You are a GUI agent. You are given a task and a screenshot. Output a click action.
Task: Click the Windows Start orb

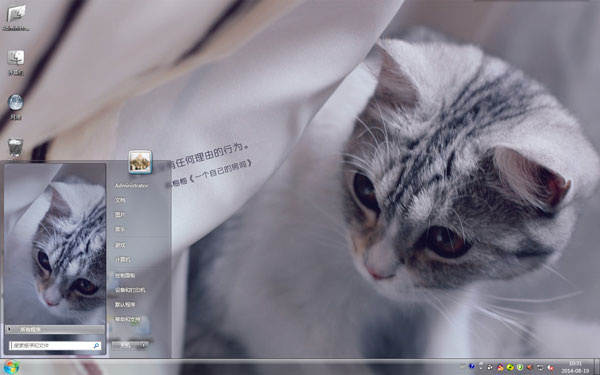(x=11, y=367)
